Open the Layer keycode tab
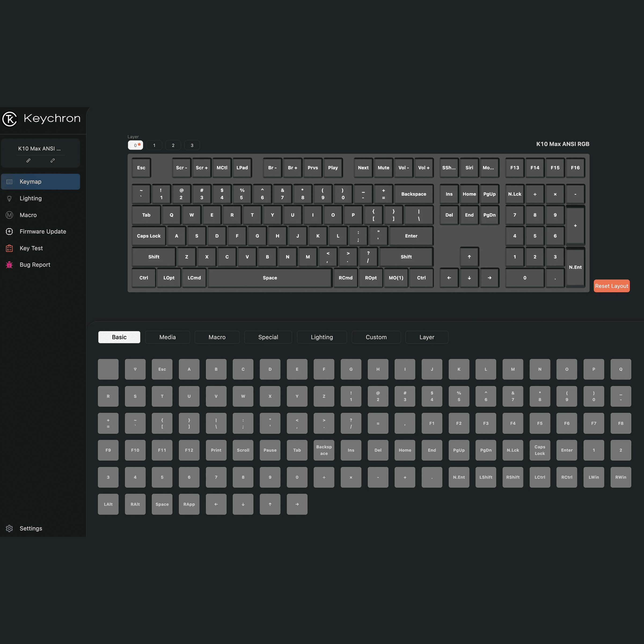This screenshot has height=644, width=644. (426, 337)
